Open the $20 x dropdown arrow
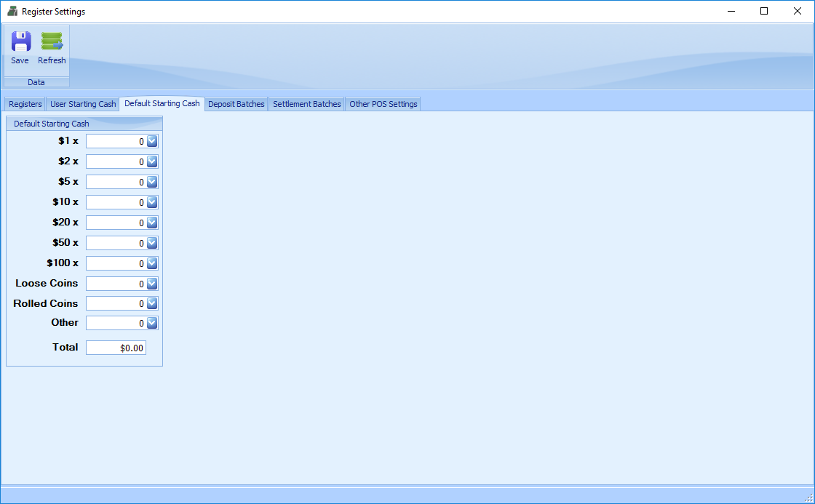 click(x=152, y=223)
